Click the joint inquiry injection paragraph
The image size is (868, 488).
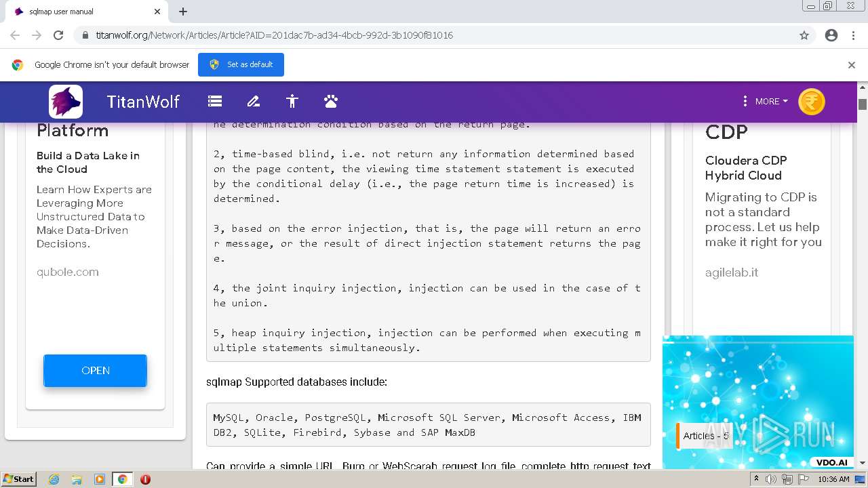427,296
